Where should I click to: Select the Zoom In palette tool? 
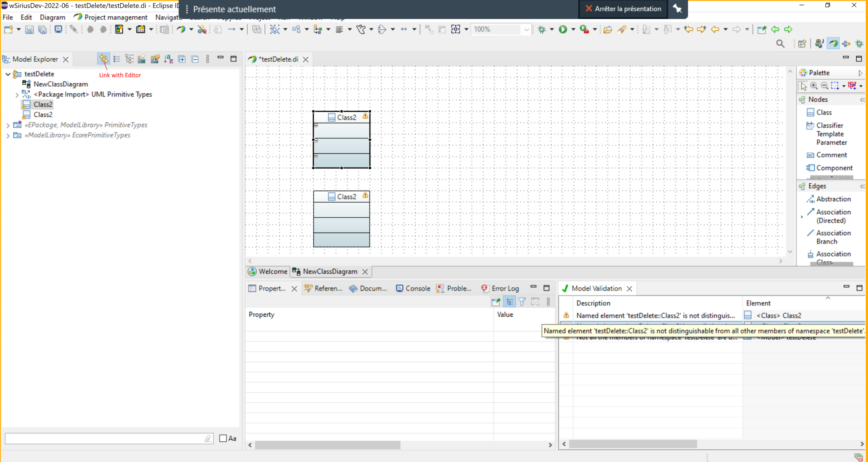point(814,86)
